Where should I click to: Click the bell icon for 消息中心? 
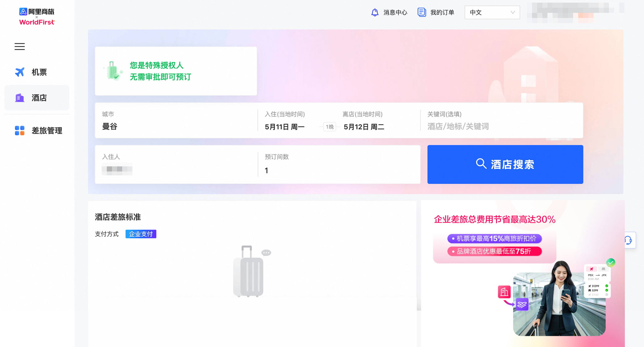pos(375,12)
